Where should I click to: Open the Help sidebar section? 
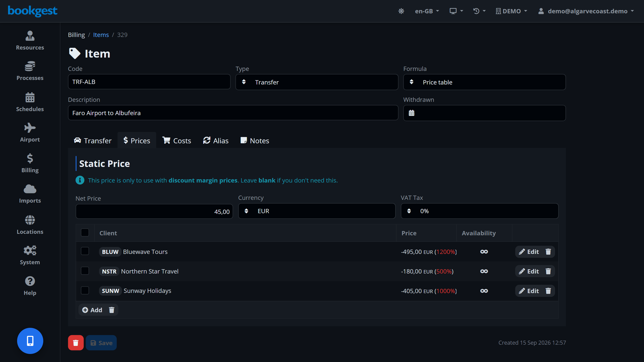click(x=30, y=286)
